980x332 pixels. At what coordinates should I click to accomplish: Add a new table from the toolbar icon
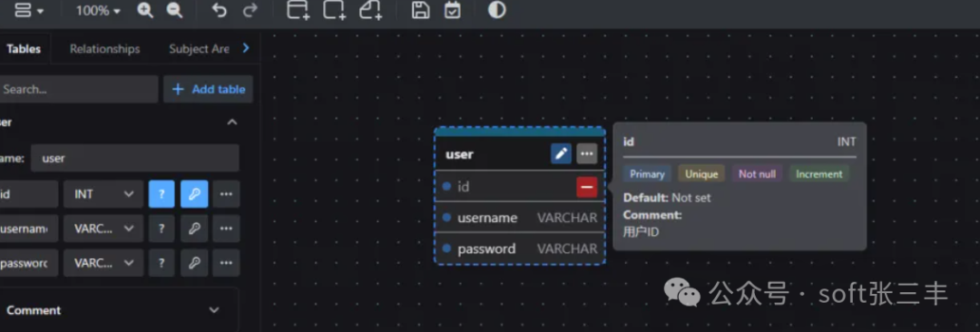point(299,10)
